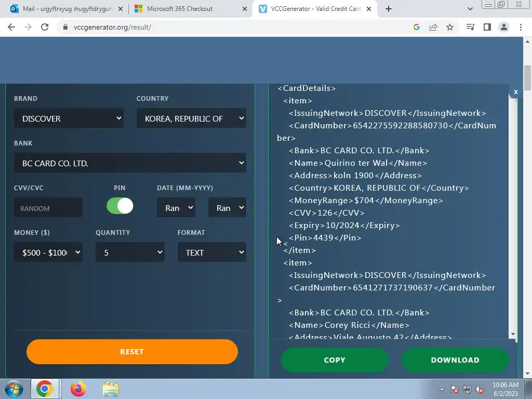Open the Format dropdown showing TEXT
Screen dimensions: 532x399
pos(212,252)
